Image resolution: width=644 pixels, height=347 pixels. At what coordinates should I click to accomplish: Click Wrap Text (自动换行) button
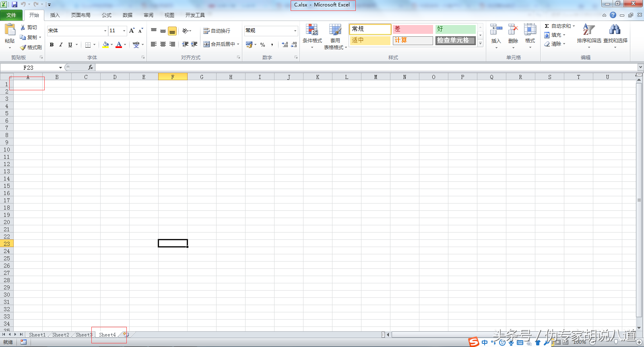click(217, 31)
